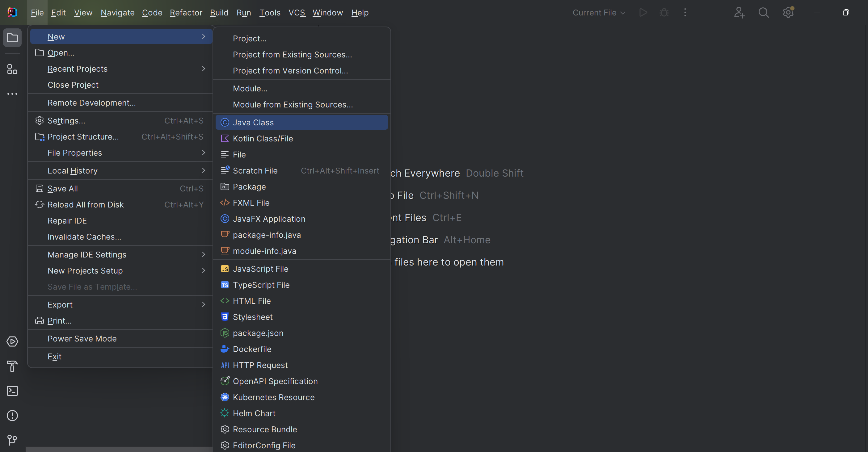
Task: Create a new Stylesheet
Action: point(301,317)
